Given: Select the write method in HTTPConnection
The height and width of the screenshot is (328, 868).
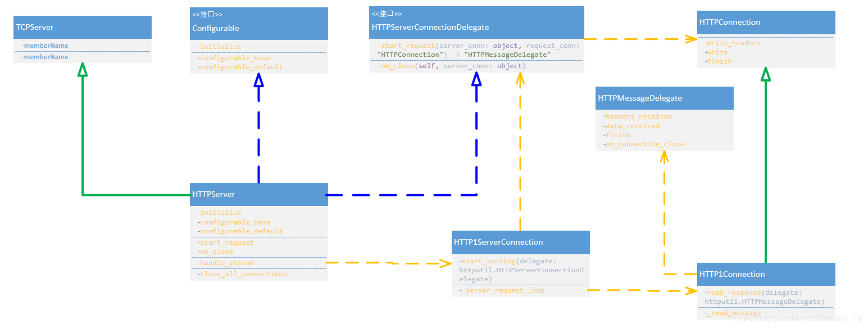Looking at the screenshot, I should (x=717, y=52).
